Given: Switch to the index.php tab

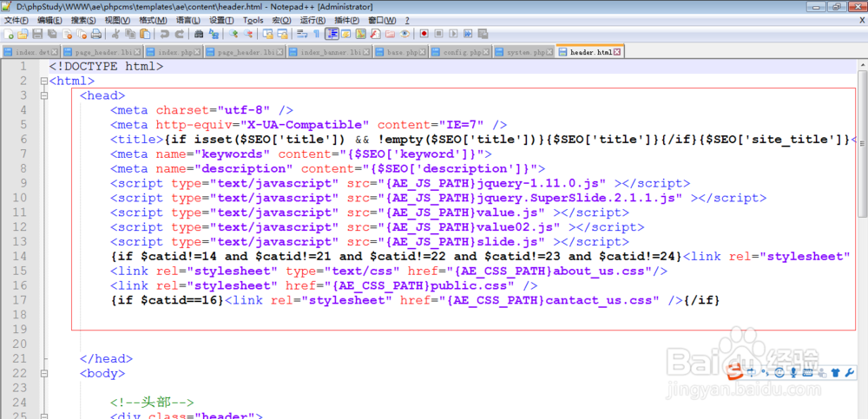Looking at the screenshot, I should 174,53.
